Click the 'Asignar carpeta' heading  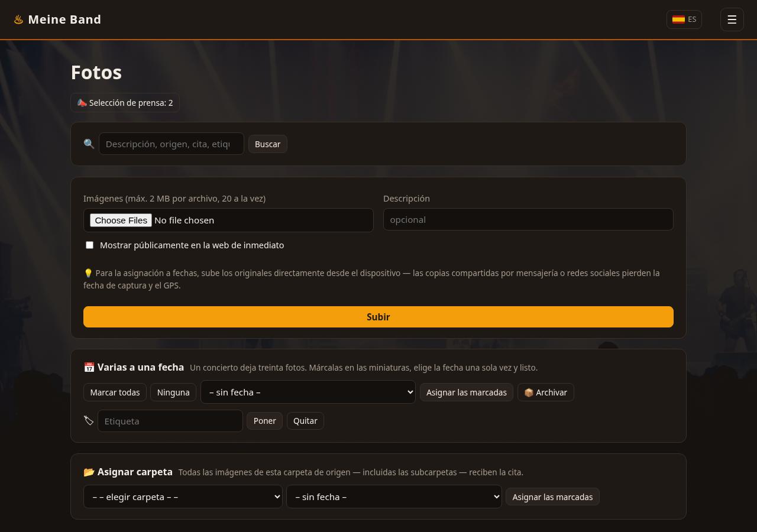[x=135, y=472]
